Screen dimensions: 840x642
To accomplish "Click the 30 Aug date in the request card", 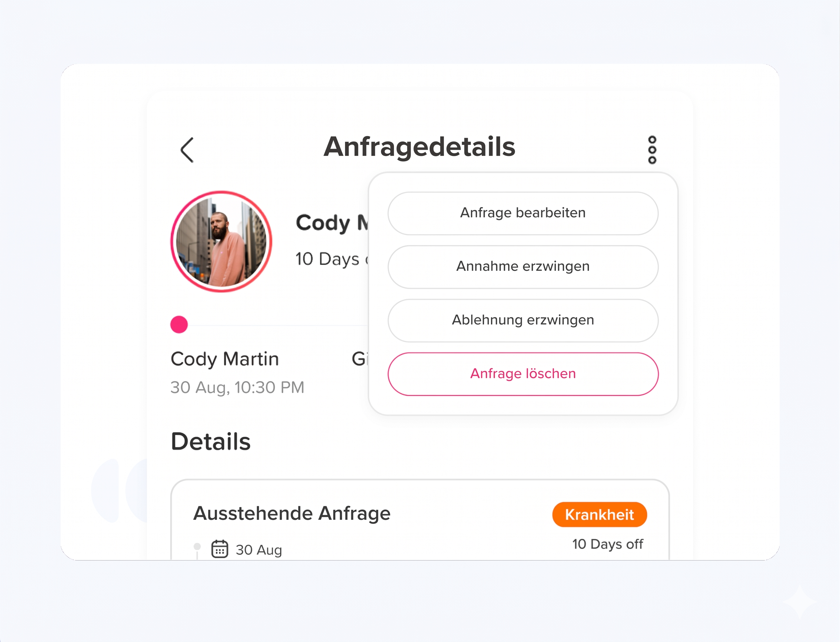I will (x=259, y=550).
